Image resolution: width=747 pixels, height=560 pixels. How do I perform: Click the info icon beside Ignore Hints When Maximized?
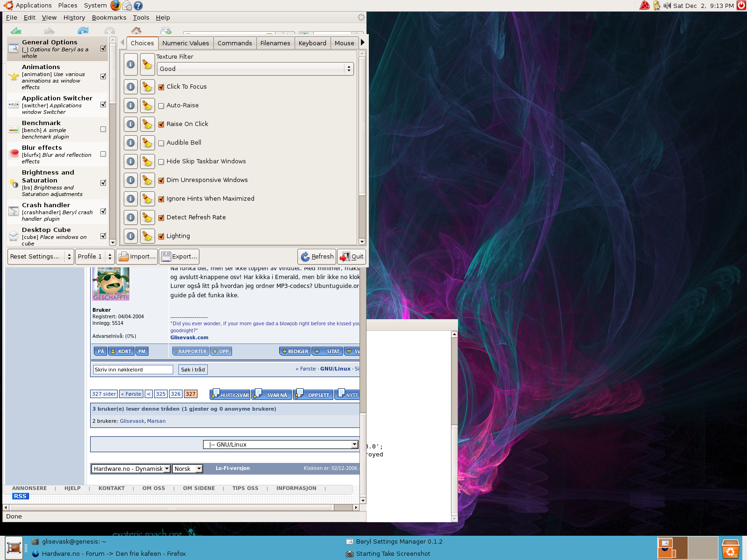click(131, 199)
